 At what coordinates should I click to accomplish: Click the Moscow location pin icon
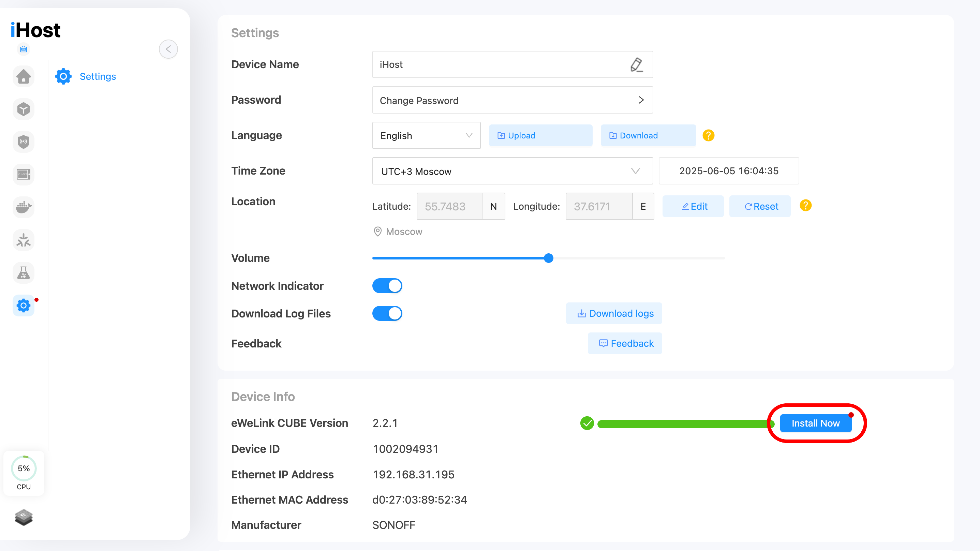pyautogui.click(x=377, y=232)
